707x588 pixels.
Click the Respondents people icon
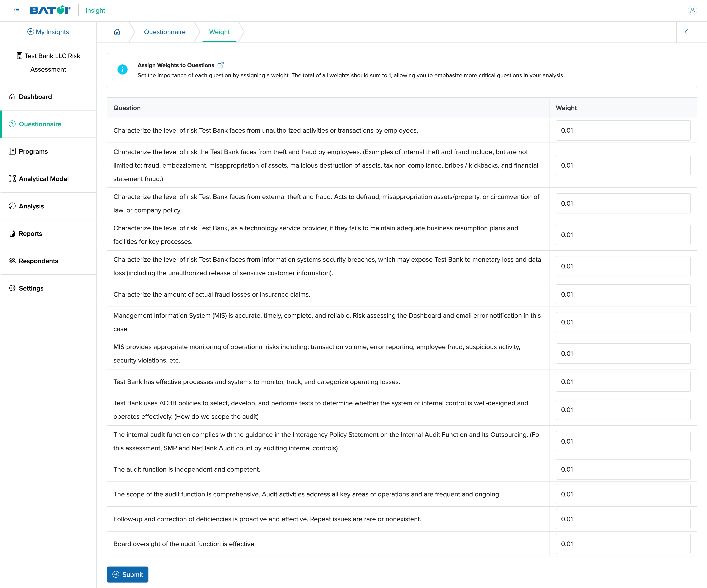click(x=12, y=261)
